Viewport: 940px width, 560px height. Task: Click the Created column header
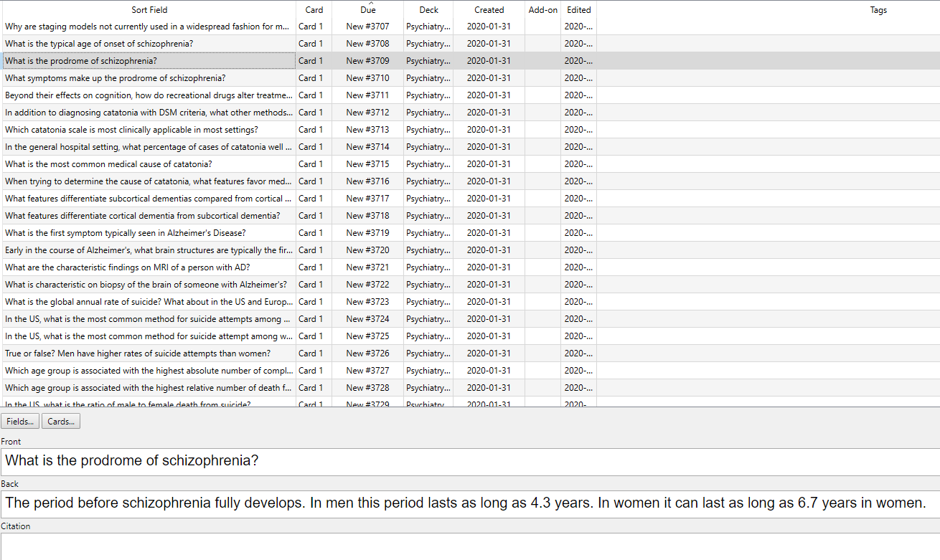pyautogui.click(x=489, y=10)
